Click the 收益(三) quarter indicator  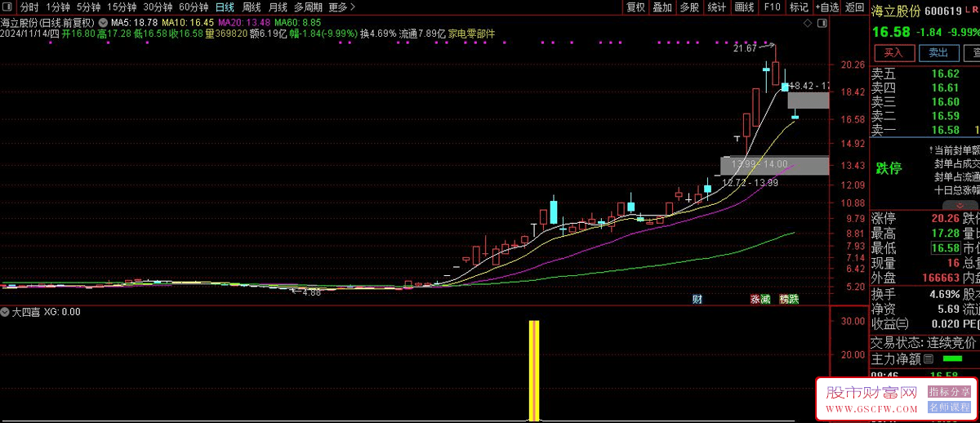(x=890, y=326)
